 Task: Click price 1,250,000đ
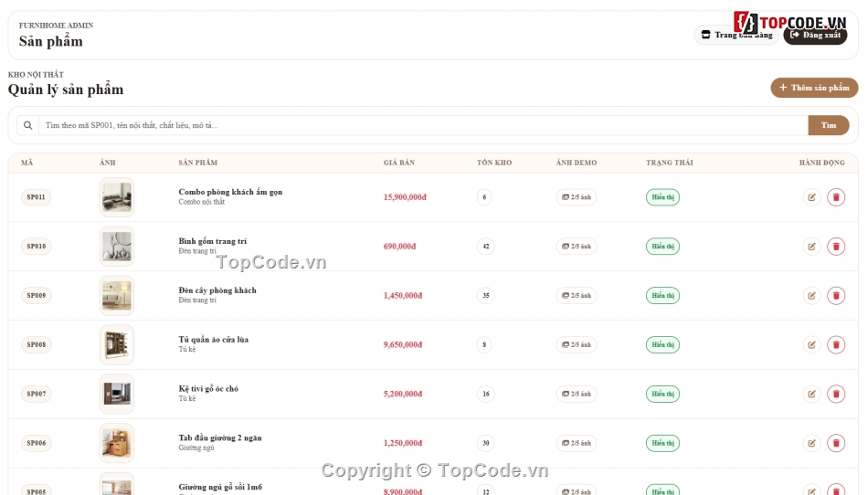pos(403,443)
